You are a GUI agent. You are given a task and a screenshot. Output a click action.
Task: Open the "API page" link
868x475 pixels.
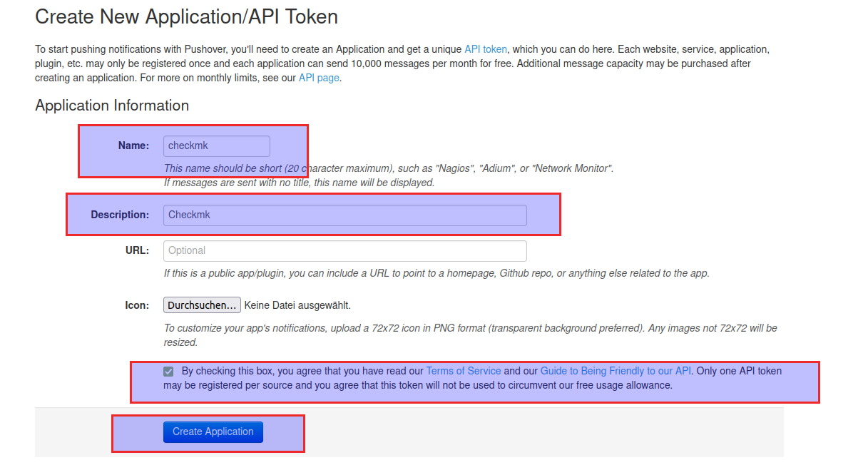point(319,78)
